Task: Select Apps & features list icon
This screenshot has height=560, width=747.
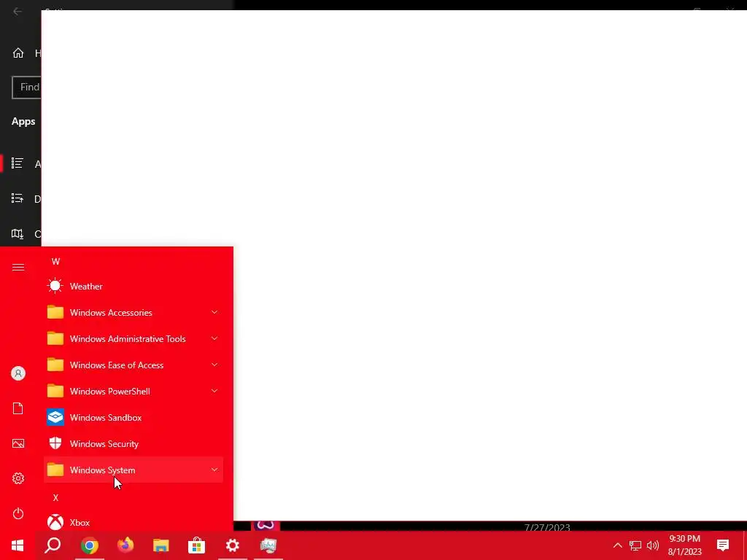Action: pos(18,163)
